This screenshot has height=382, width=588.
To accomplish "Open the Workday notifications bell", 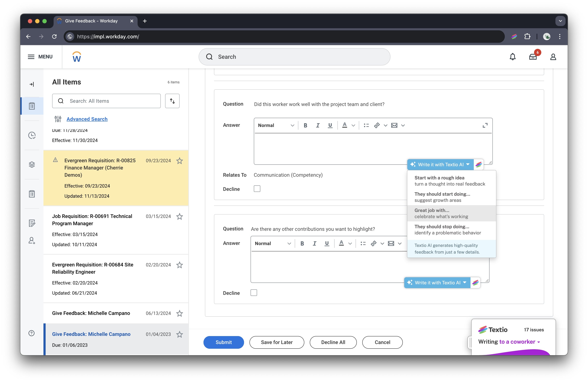I will click(513, 57).
